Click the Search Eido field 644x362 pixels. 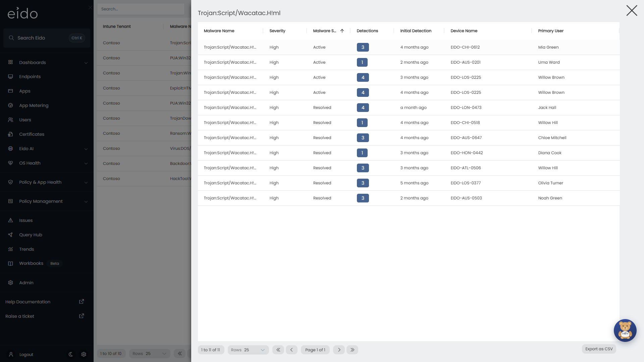coord(47,38)
